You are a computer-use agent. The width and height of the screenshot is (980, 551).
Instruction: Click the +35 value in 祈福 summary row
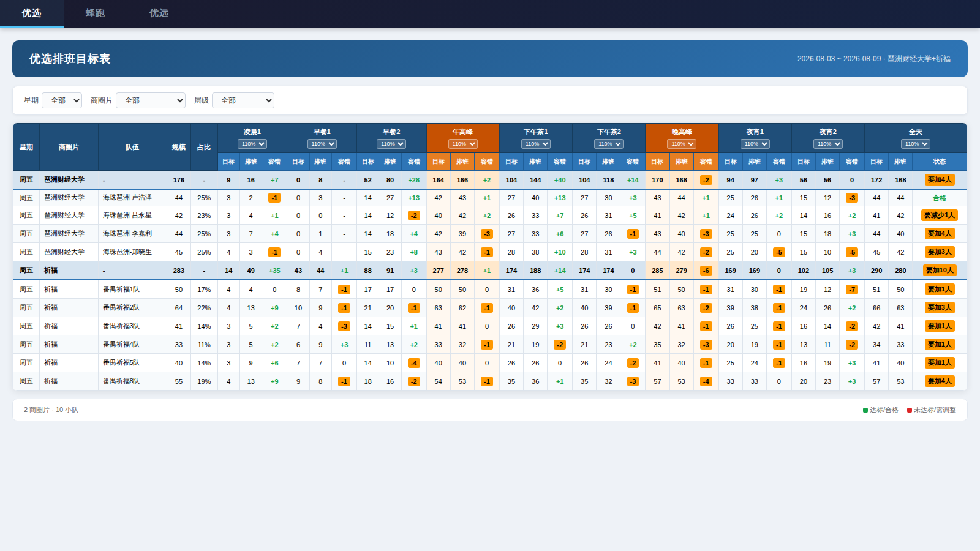click(274, 271)
